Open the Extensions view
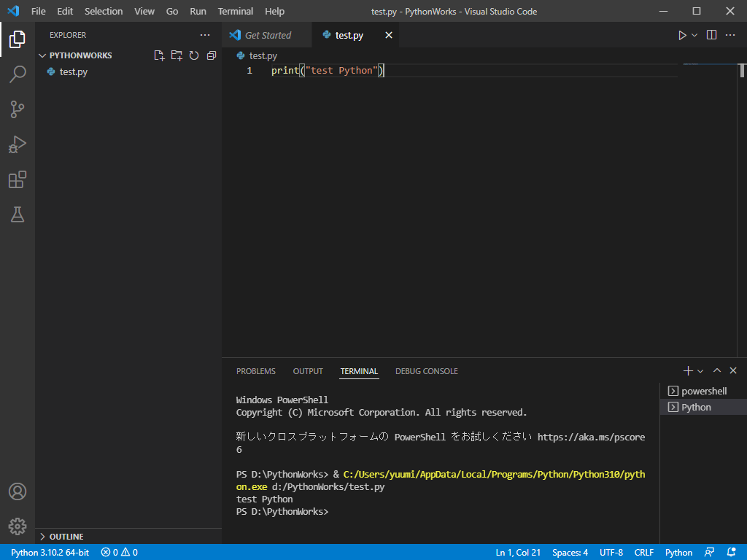747x560 pixels. pos(18,179)
